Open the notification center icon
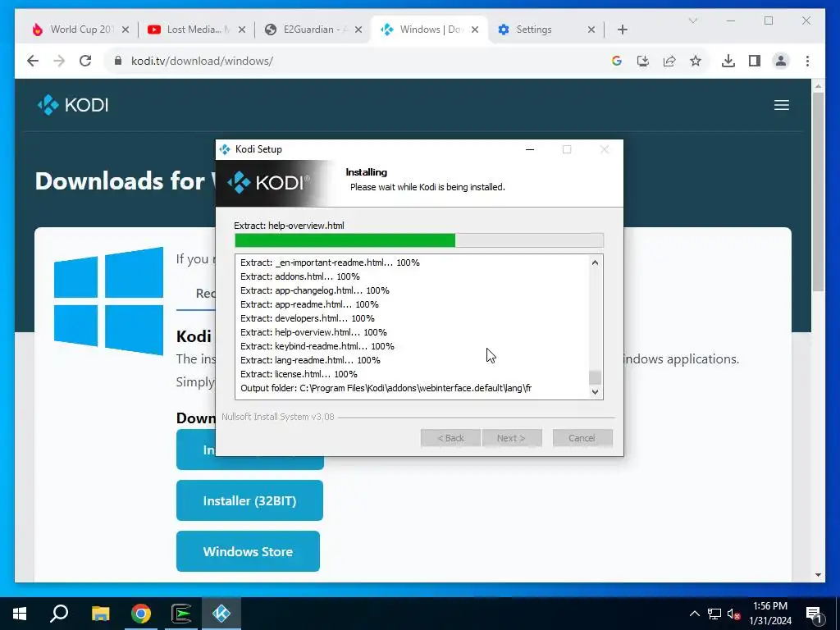 click(814, 614)
